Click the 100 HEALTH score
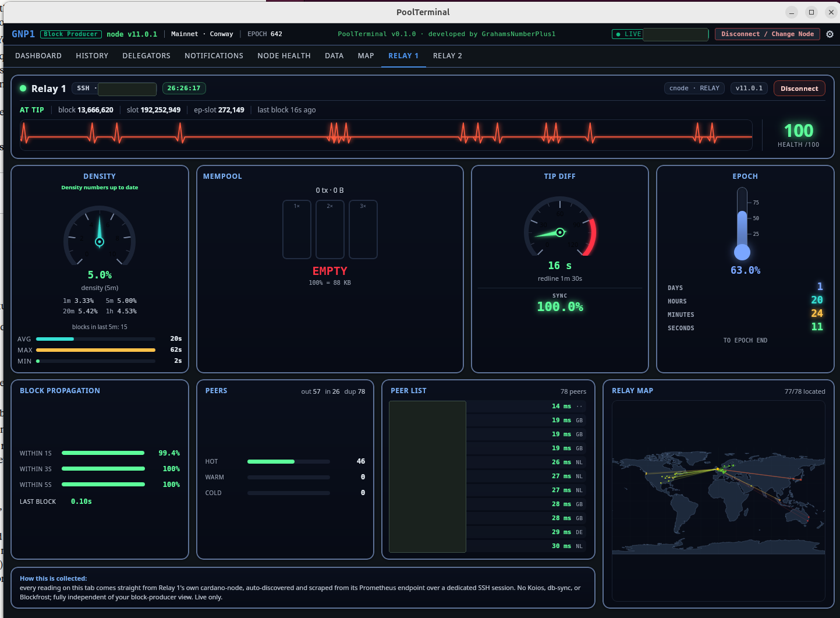Viewport: 840px width, 618px height. pos(799,130)
